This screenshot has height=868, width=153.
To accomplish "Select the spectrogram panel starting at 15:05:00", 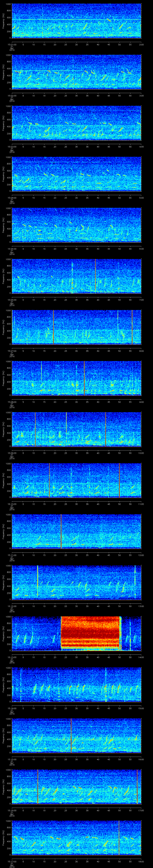I will coord(77,225).
